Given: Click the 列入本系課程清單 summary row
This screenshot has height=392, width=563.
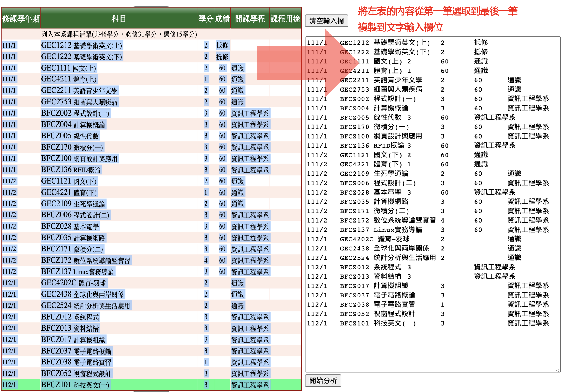Looking at the screenshot, I should 119,34.
